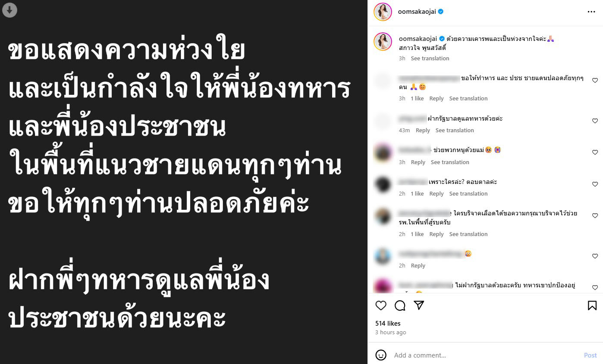Viewport: 603px width, 364px height.
Task: Open oomsakaojai profile picture in header
Action: [x=383, y=12]
